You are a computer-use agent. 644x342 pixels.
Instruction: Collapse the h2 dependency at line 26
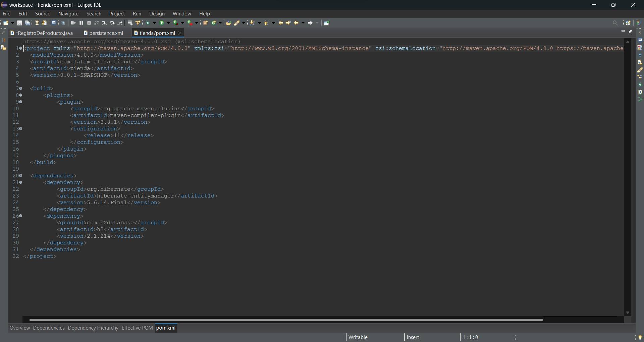click(x=21, y=216)
